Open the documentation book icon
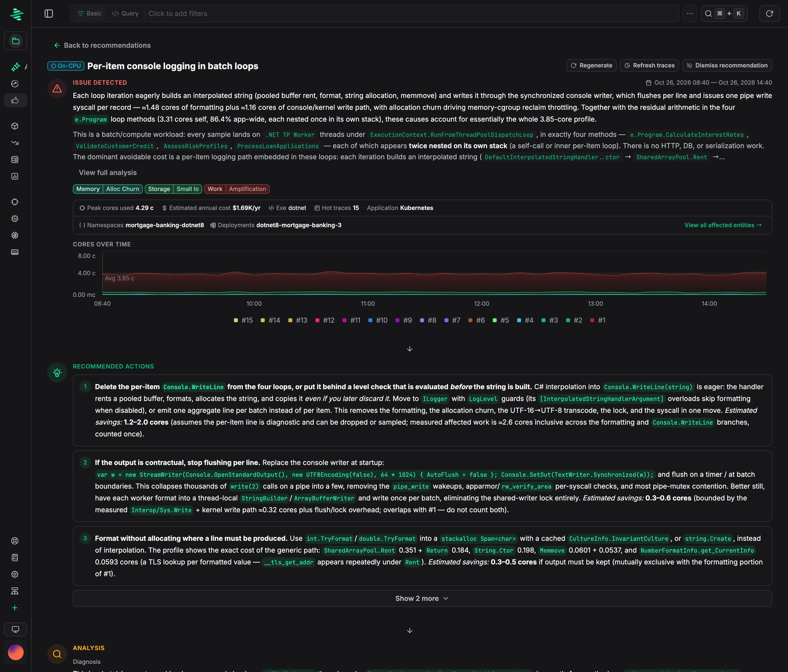 point(15,558)
